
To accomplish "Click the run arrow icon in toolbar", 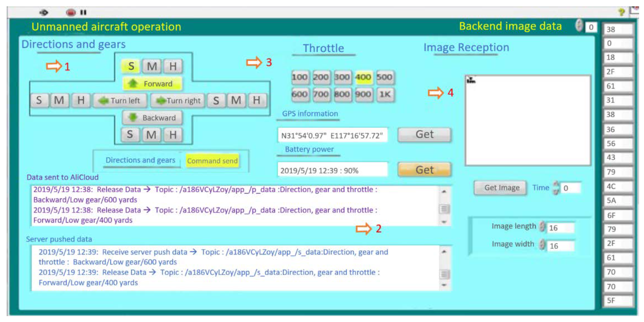I will [44, 12].
